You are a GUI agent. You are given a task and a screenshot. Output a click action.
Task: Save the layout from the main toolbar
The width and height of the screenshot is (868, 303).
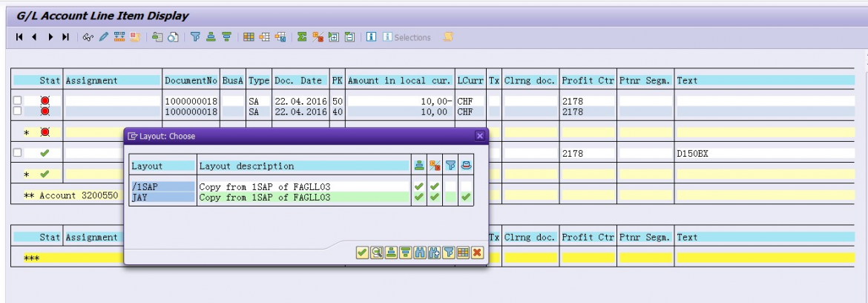tap(280, 37)
